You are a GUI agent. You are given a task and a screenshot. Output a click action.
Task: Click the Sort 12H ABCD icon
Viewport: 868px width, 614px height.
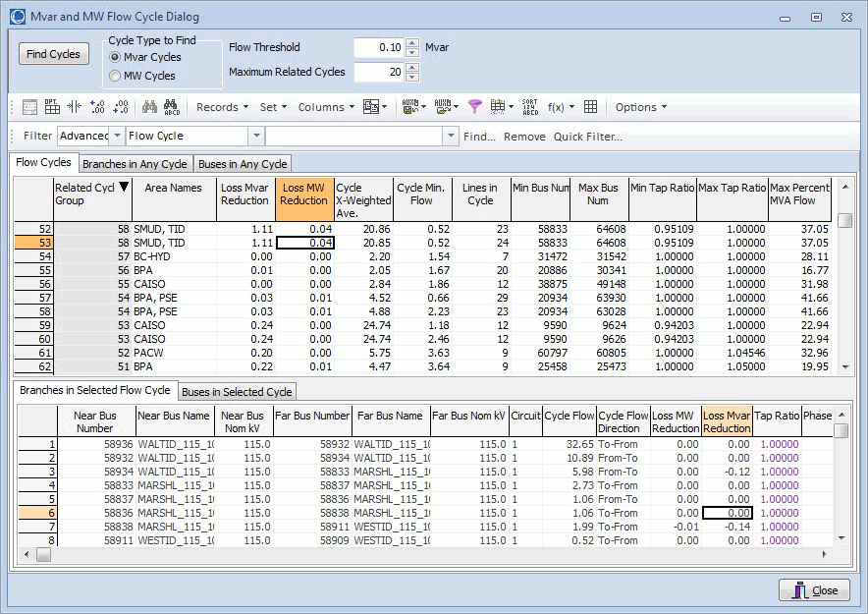[529, 107]
